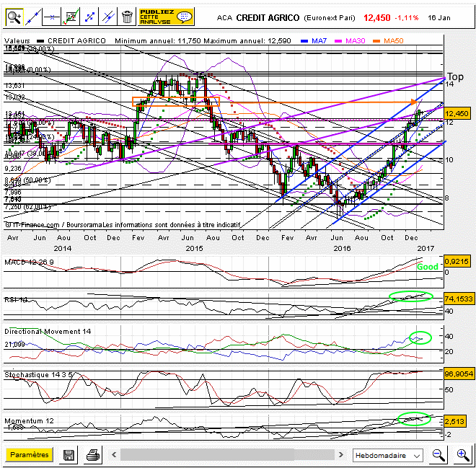
Task: Click the Momentum 12 label
Action: [x=29, y=420]
